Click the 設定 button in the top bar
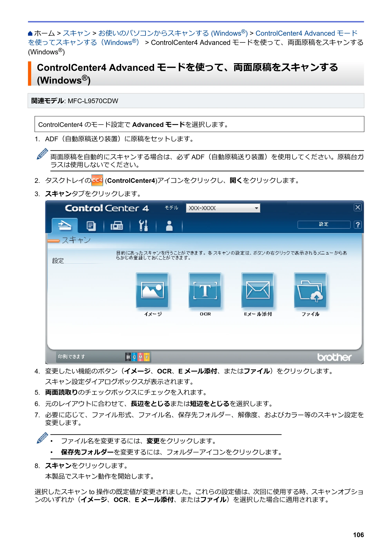The height and width of the screenshot is (555, 392). click(324, 224)
